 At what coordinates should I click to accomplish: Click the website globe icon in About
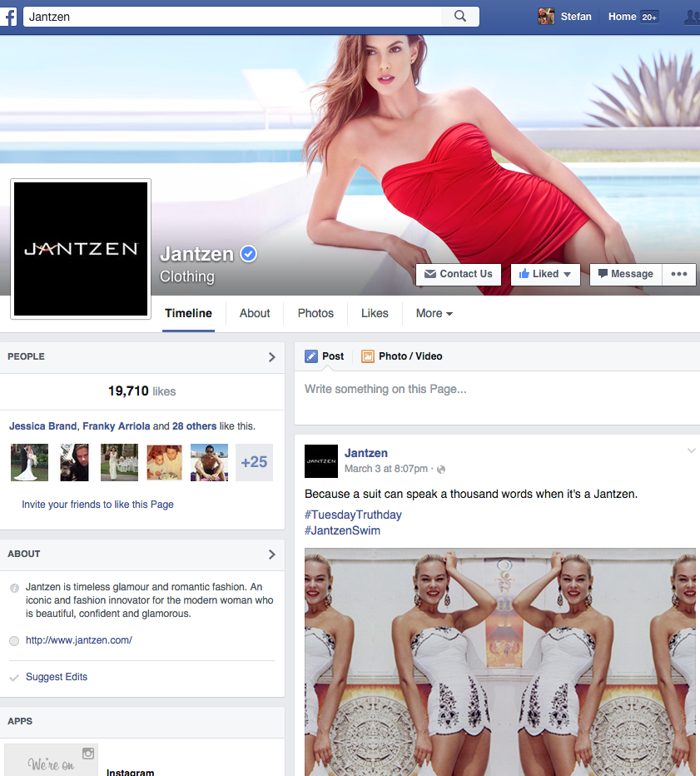14,641
